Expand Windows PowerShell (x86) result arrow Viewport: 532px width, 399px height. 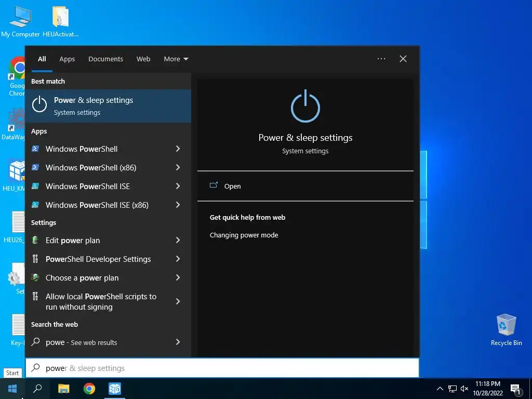178,167
